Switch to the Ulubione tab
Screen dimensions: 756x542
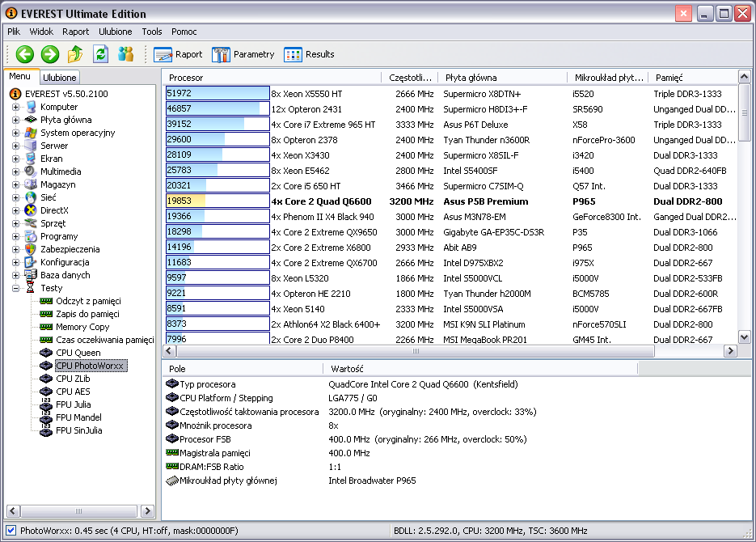[x=60, y=78]
